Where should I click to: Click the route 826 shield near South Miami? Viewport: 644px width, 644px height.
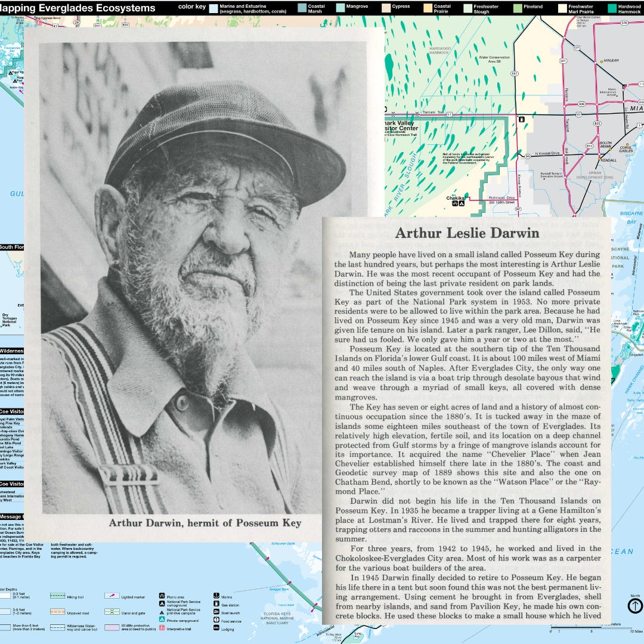coord(597,123)
